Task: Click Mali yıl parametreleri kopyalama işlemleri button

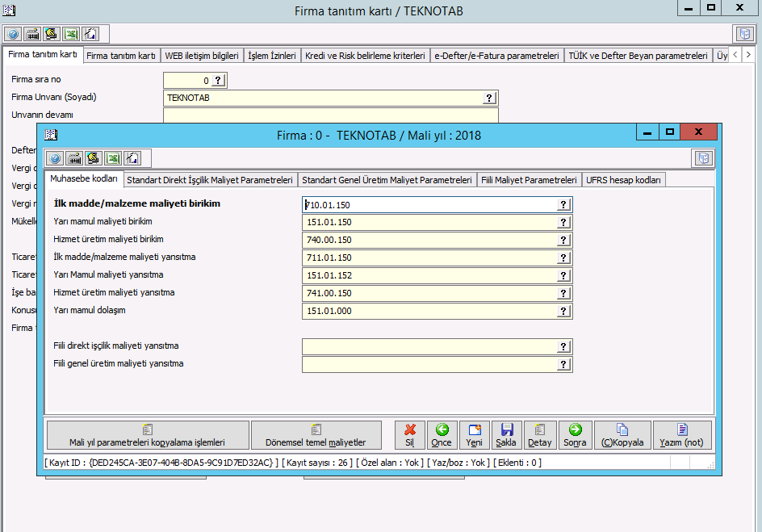Action: [x=147, y=435]
